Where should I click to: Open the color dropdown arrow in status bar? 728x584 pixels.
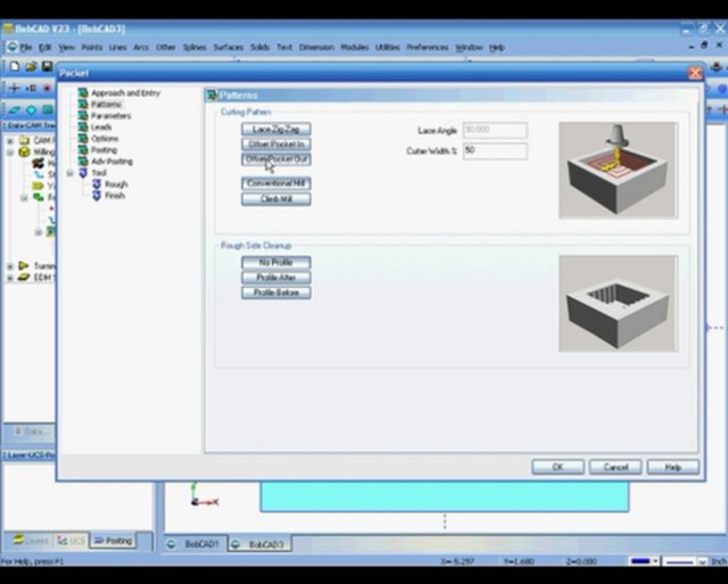(x=656, y=561)
